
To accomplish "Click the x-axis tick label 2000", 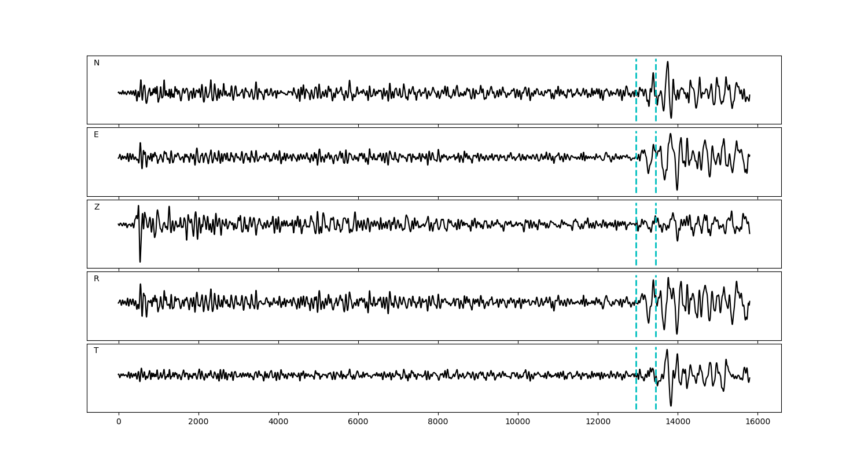I will 198,422.
